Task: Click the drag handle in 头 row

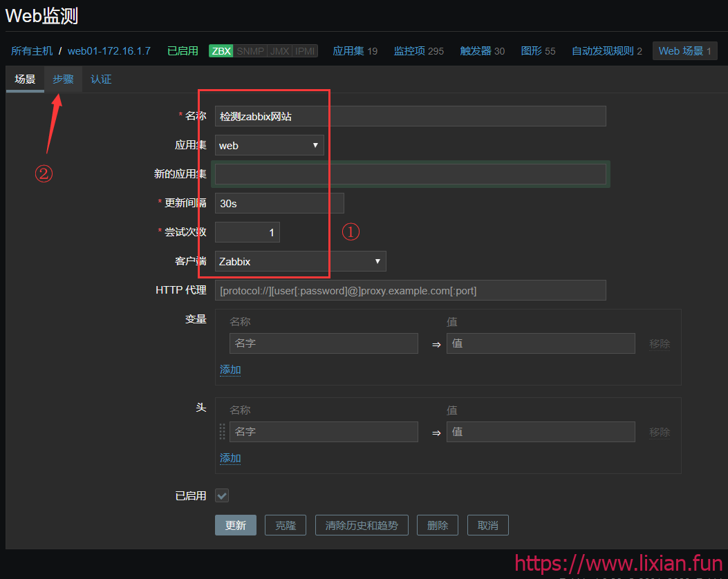Action: 223,431
